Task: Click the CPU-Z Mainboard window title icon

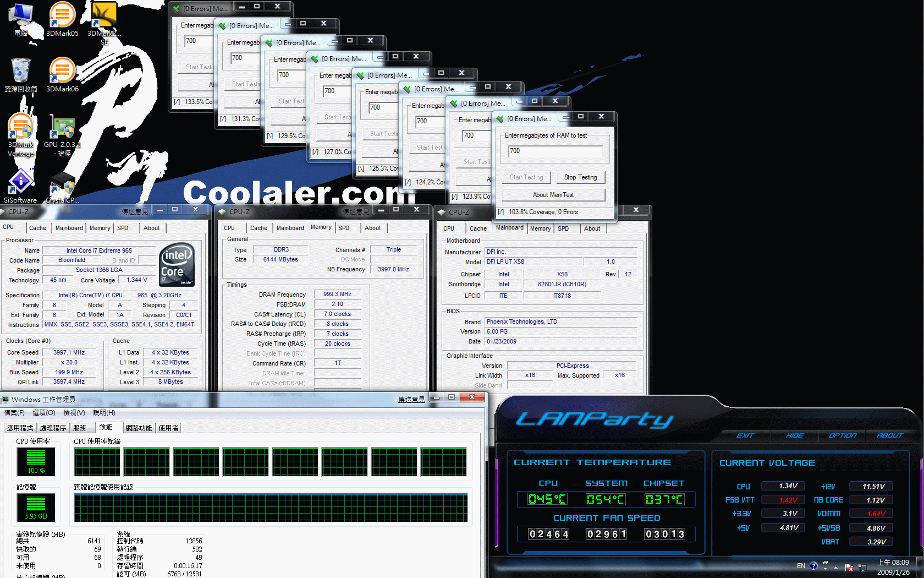Action: coord(441,212)
